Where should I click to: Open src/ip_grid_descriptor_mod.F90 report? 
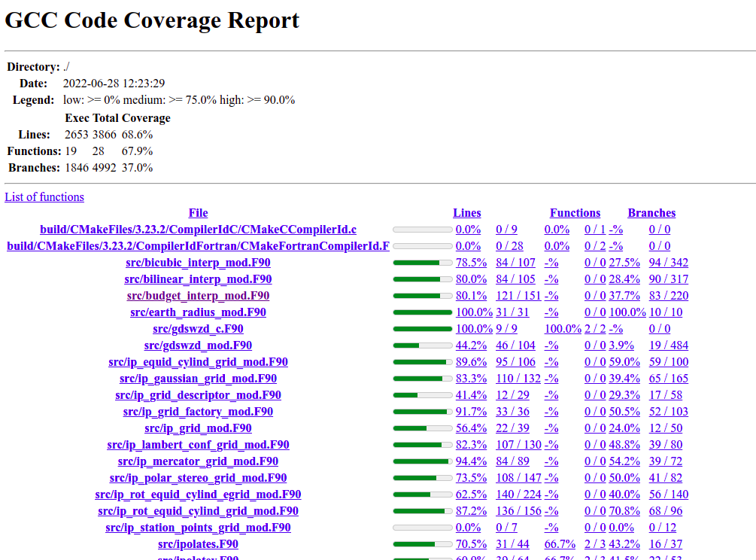198,395
